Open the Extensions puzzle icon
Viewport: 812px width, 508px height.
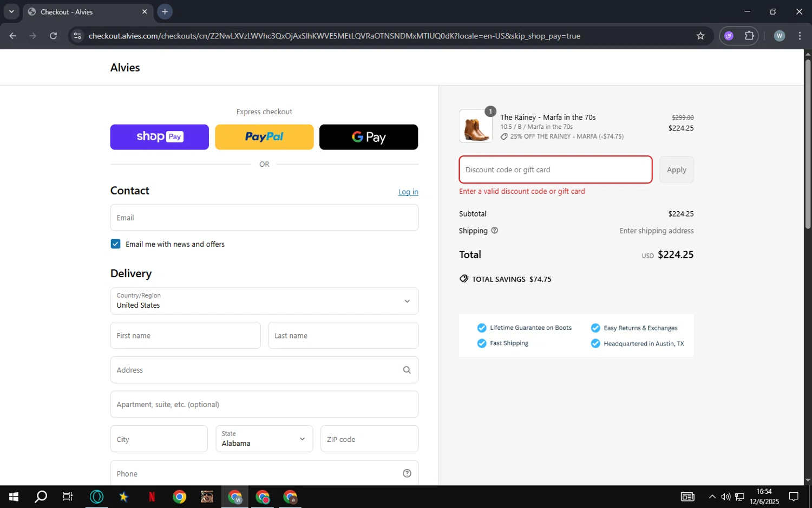[x=749, y=36]
